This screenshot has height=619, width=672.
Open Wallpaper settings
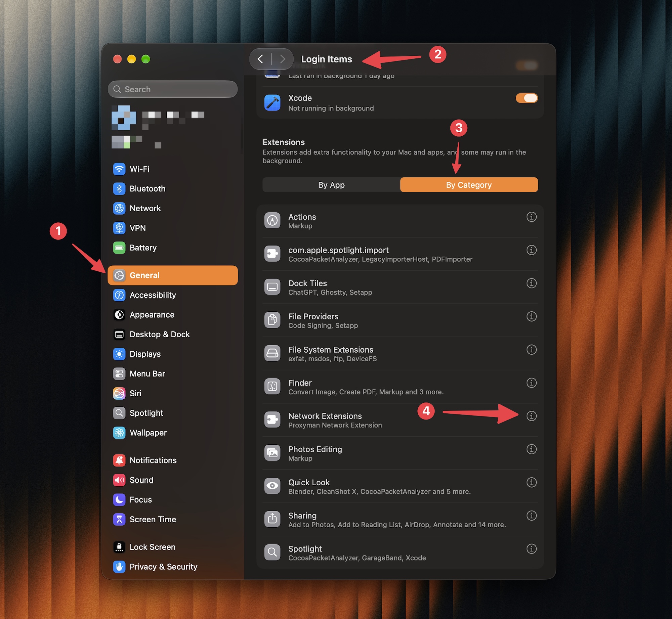tap(172, 433)
